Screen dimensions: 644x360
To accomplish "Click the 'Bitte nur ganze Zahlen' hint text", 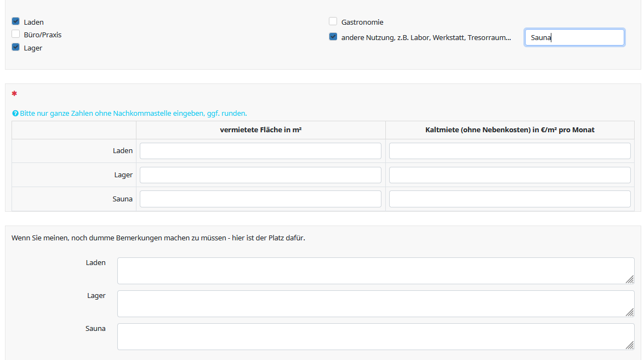I will click(133, 114).
